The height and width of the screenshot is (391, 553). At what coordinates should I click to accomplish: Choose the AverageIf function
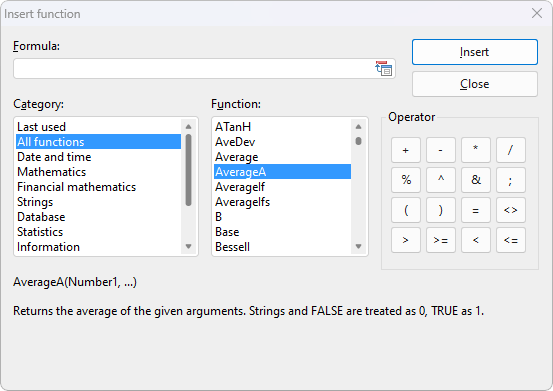point(282,187)
